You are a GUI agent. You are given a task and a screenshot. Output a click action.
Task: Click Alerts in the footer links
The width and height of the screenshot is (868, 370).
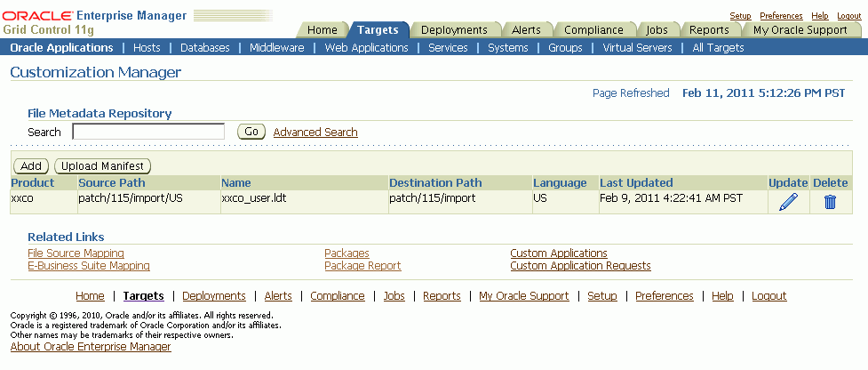coord(278,296)
